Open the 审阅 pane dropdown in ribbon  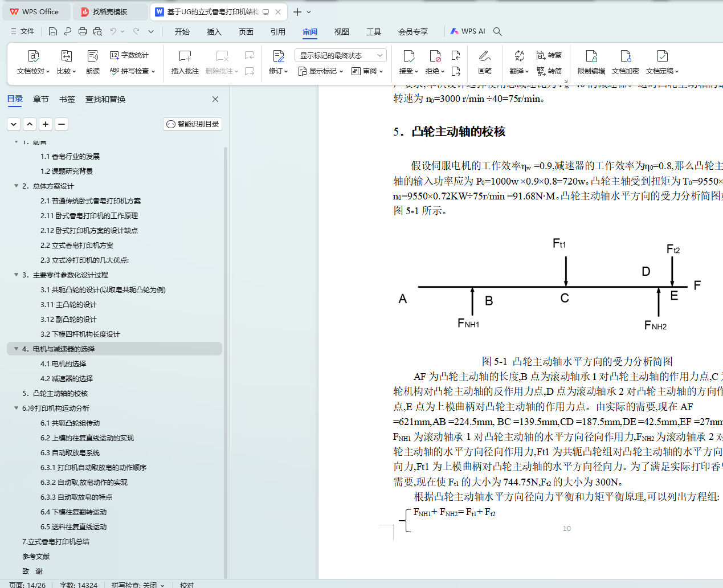367,71
